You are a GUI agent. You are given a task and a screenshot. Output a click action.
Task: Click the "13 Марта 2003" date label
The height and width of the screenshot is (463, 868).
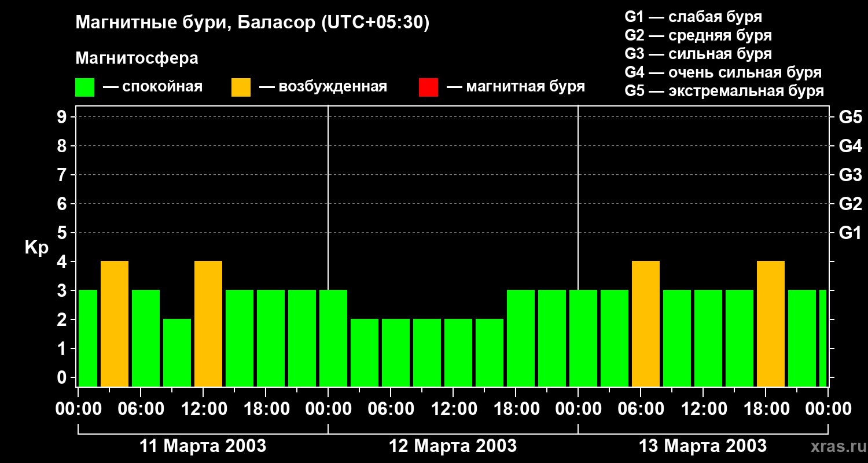(x=703, y=446)
